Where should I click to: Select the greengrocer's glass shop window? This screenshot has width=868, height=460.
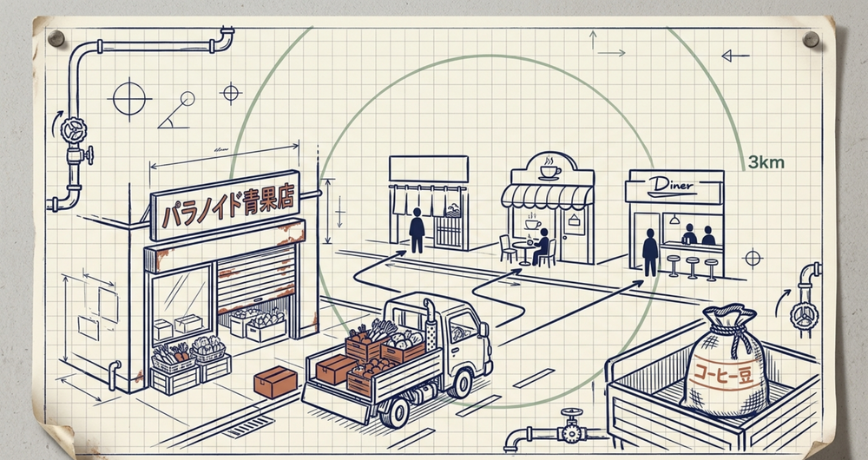click(x=181, y=303)
